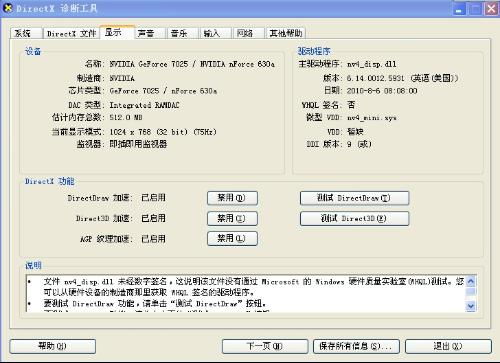Click driver name nv4_disp.dll in driver section
Image resolution: width=500 pixels, height=363 pixels.
click(372, 64)
